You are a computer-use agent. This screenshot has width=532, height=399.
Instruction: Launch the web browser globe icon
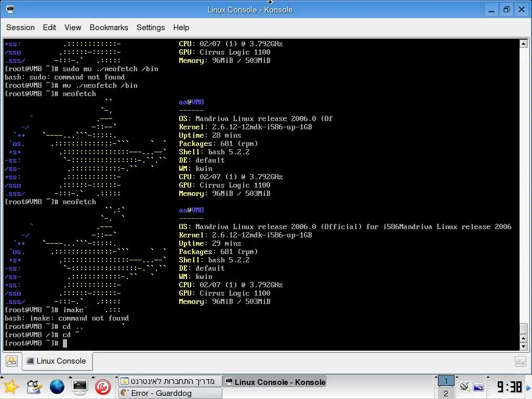pyautogui.click(x=57, y=387)
